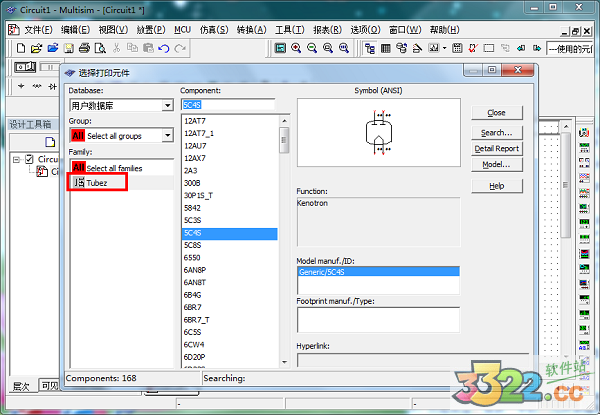Click the Print toolbar icon

coord(84,48)
